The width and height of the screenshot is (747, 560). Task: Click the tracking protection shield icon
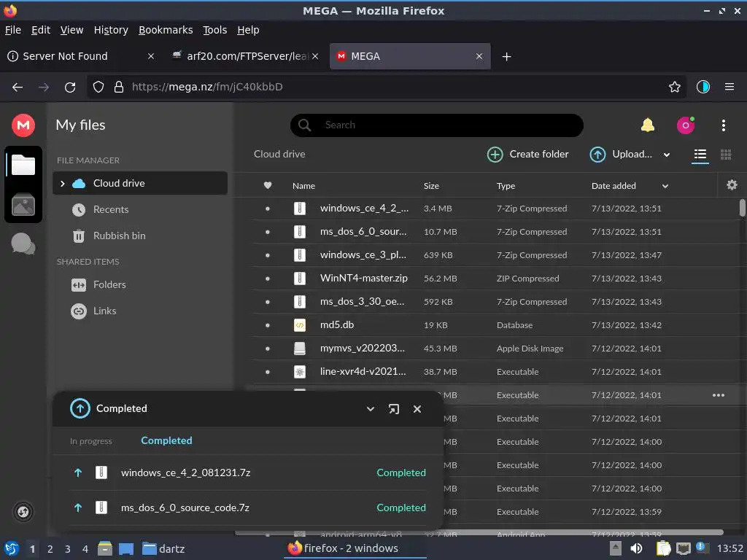98,87
